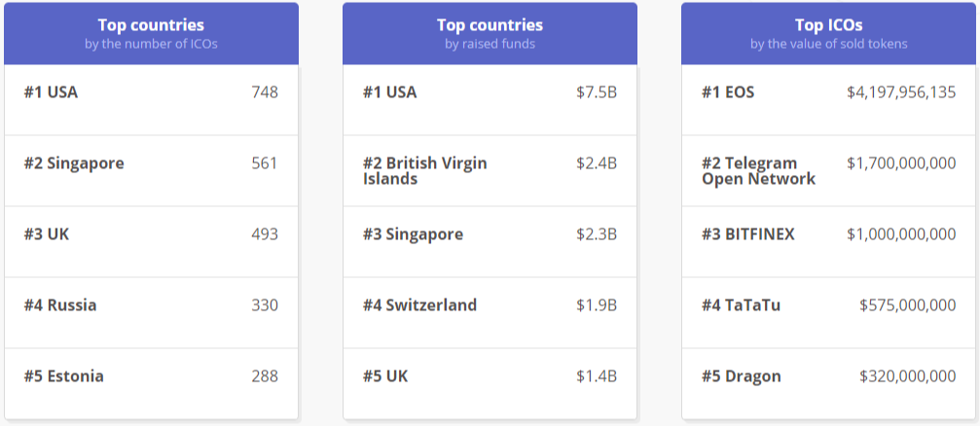This screenshot has width=980, height=426.
Task: Click the 'Top ICOs' table header
Action: point(828,25)
